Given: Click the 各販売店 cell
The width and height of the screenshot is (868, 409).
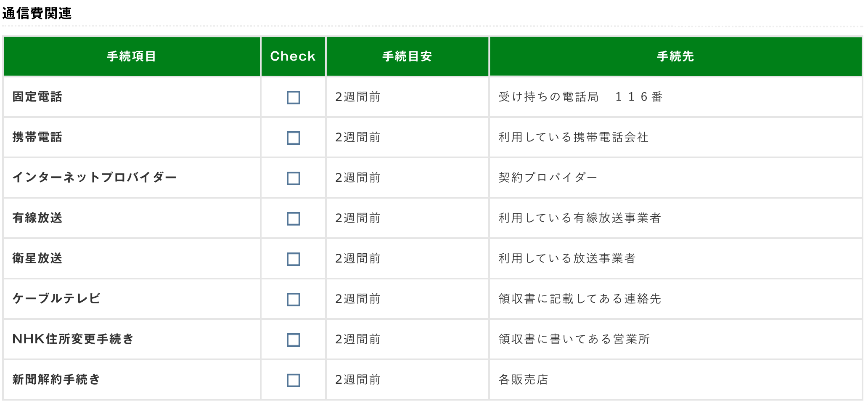Looking at the screenshot, I should [x=523, y=380].
